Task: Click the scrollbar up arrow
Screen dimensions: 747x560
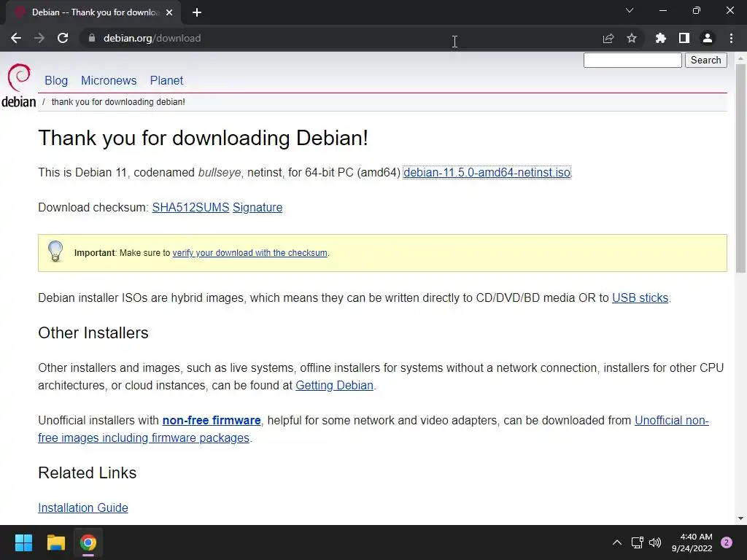Action: [740, 58]
